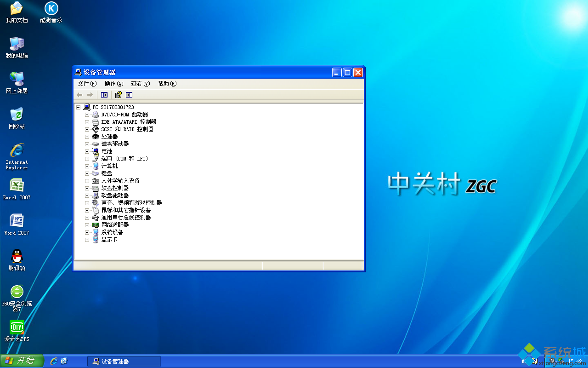Expand the 键盘 node

(x=87, y=173)
